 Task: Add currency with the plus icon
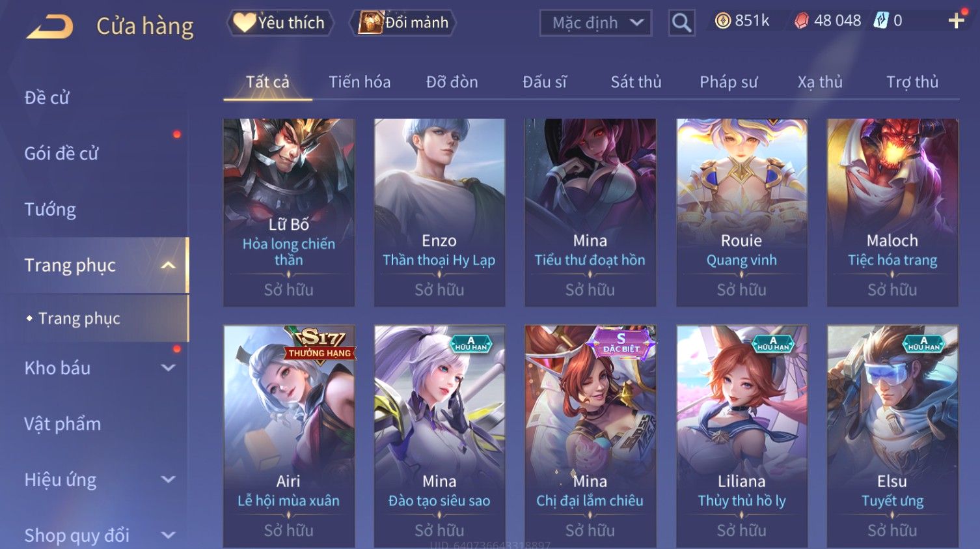(x=956, y=21)
